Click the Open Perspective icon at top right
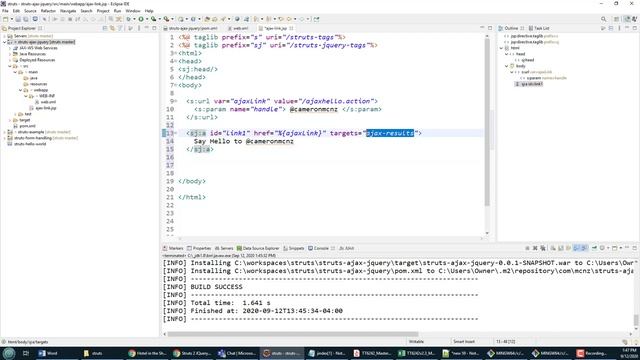The width and height of the screenshot is (640, 360). pyautogui.click(x=617, y=19)
